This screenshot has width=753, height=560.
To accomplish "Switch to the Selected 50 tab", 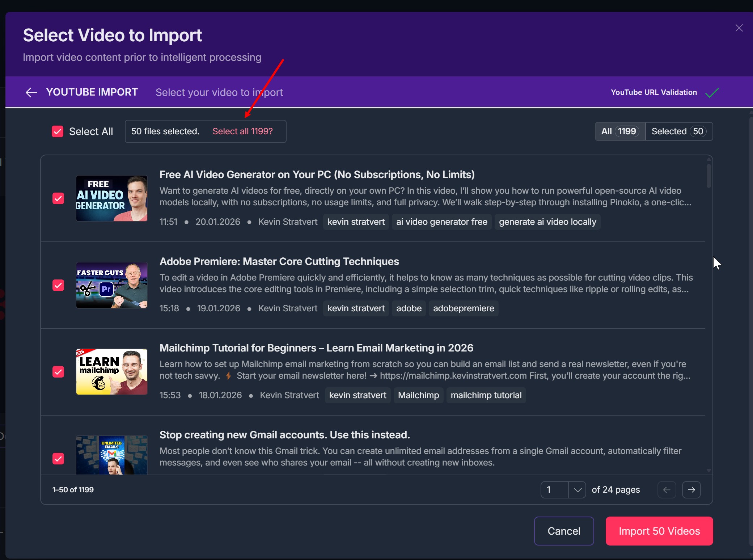I will click(x=678, y=131).
